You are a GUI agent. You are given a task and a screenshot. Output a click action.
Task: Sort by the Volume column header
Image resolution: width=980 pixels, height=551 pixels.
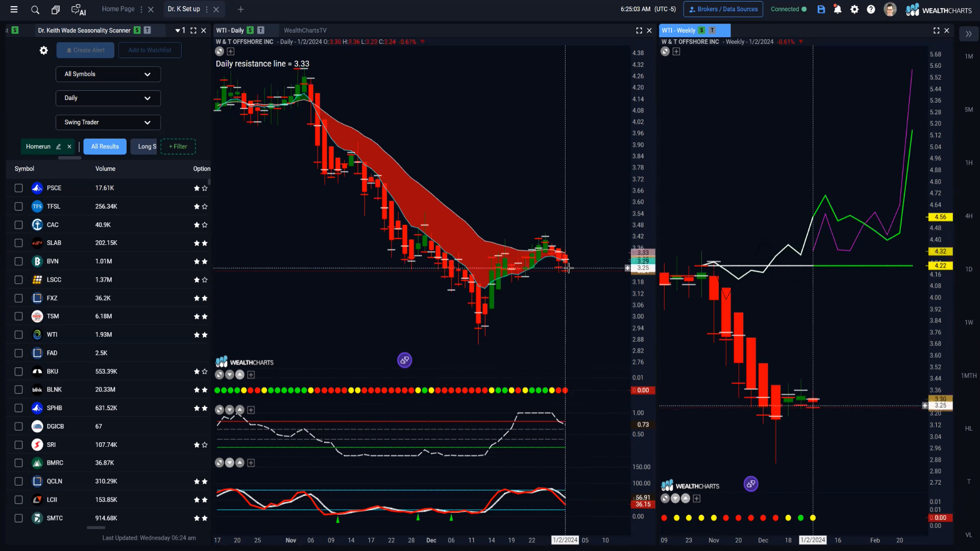[x=105, y=169]
